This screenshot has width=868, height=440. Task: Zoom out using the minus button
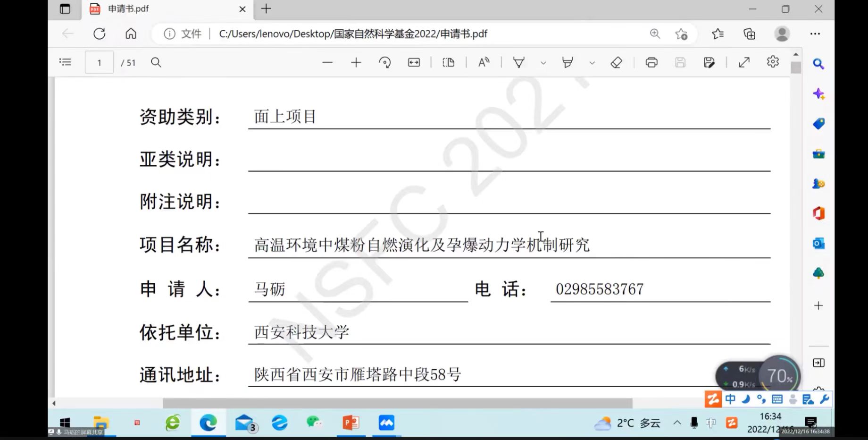[327, 62]
